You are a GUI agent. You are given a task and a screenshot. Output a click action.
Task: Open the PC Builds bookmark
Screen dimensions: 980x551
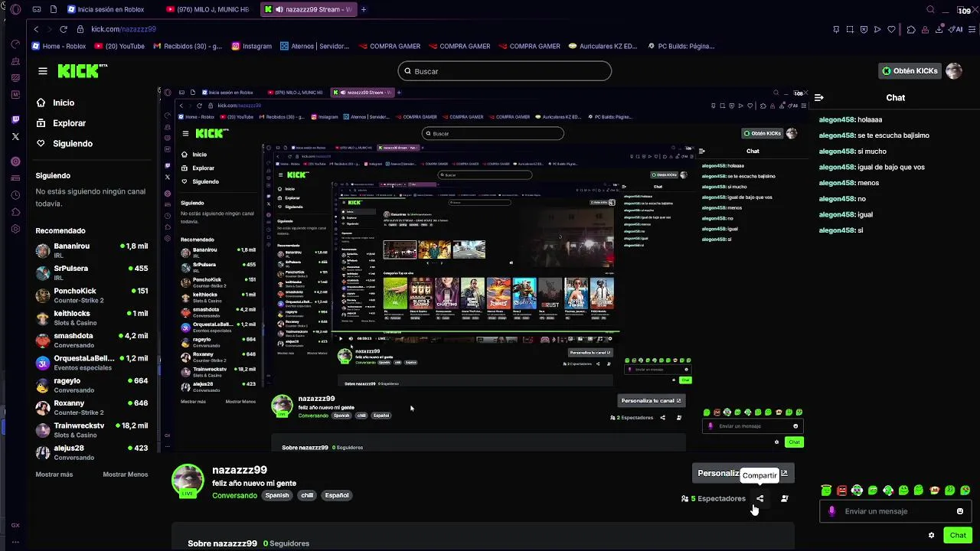tap(681, 46)
